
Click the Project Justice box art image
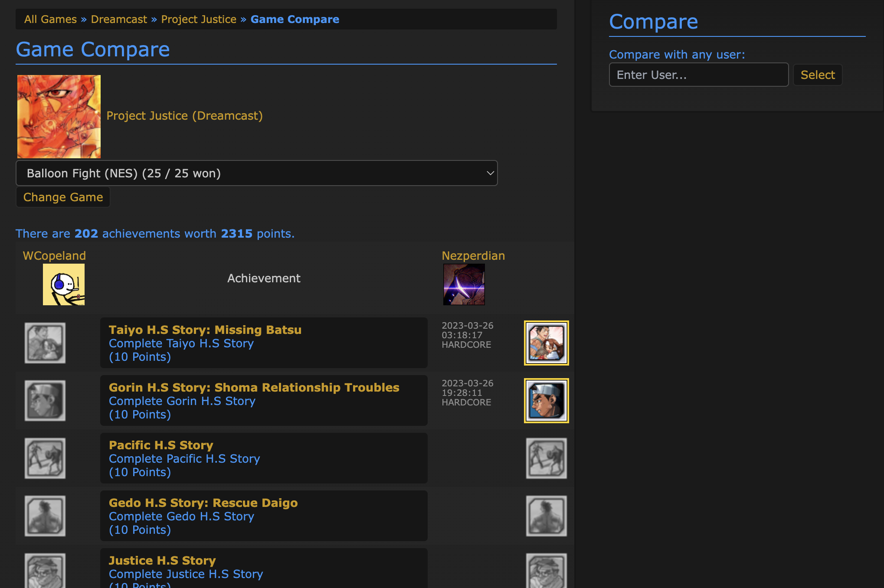[x=59, y=116]
